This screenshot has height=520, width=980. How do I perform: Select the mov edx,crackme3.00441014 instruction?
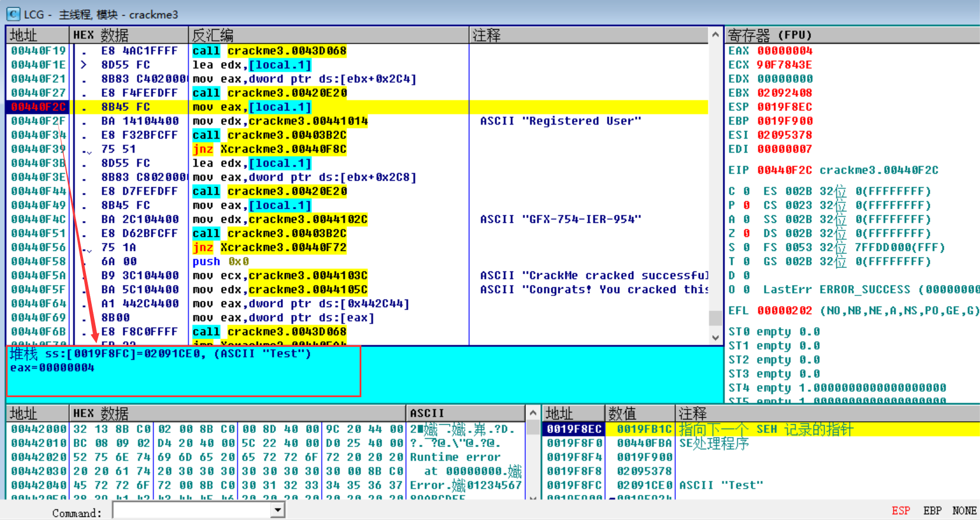point(280,121)
